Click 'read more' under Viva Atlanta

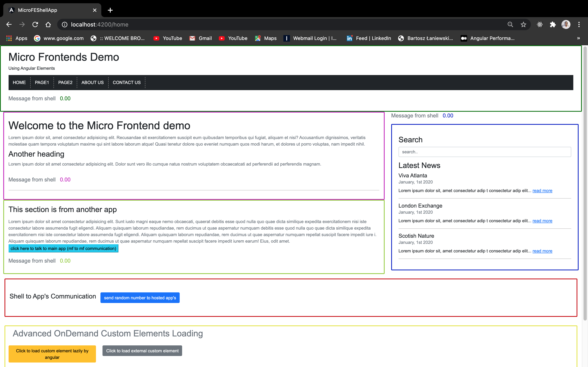tap(542, 191)
